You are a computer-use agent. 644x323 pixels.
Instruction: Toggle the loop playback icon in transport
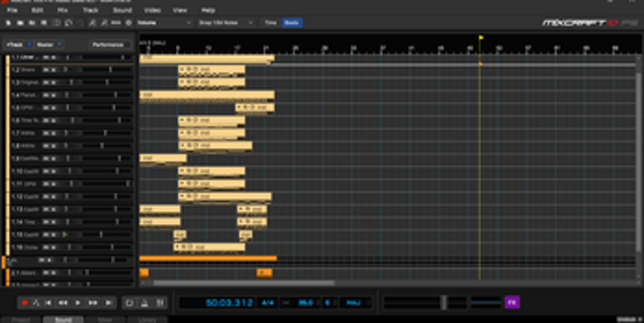coord(130,303)
